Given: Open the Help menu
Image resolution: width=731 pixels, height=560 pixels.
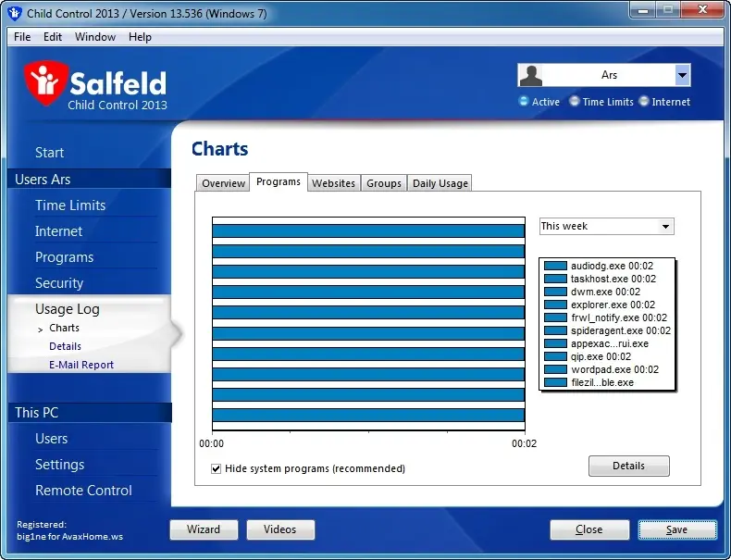Looking at the screenshot, I should point(140,37).
